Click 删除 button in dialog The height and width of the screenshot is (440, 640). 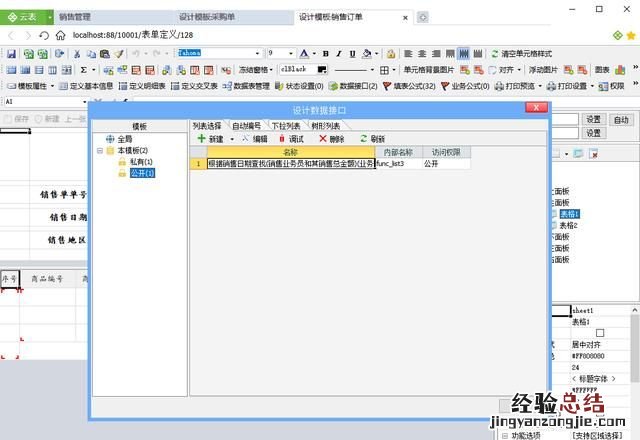(332, 139)
